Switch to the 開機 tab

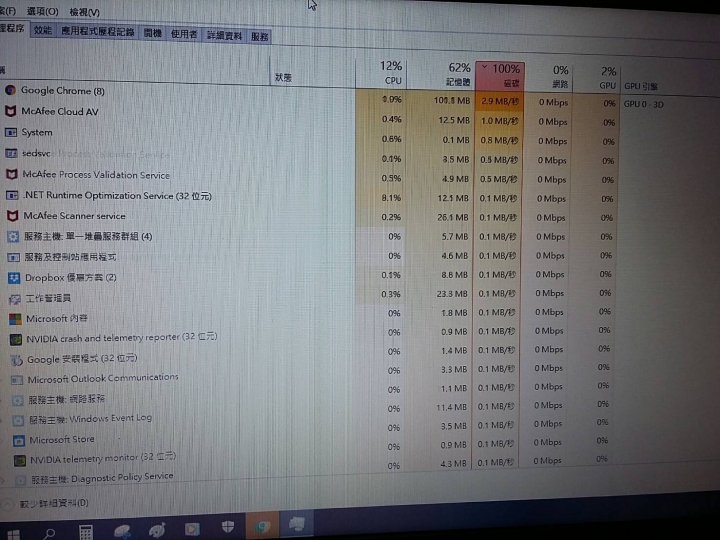(x=152, y=34)
